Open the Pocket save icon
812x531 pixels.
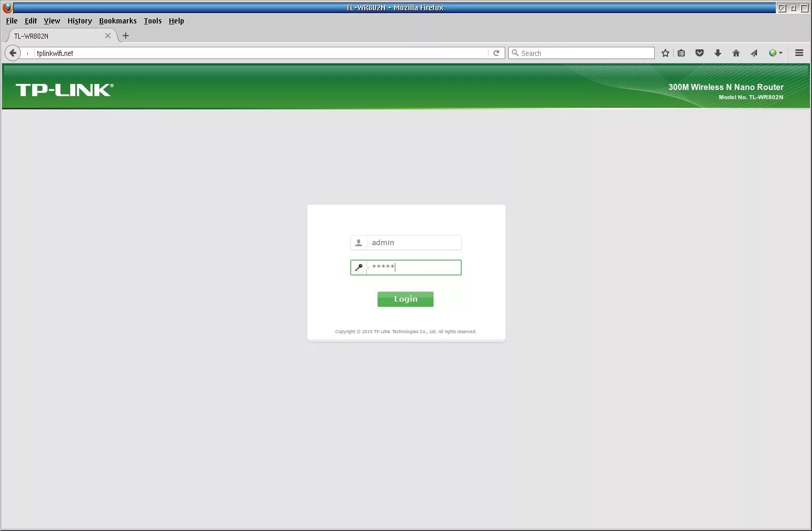[700, 53]
